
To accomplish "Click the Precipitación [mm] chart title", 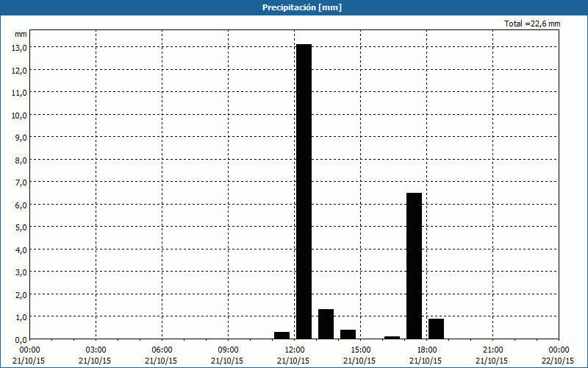I will pyautogui.click(x=302, y=7).
